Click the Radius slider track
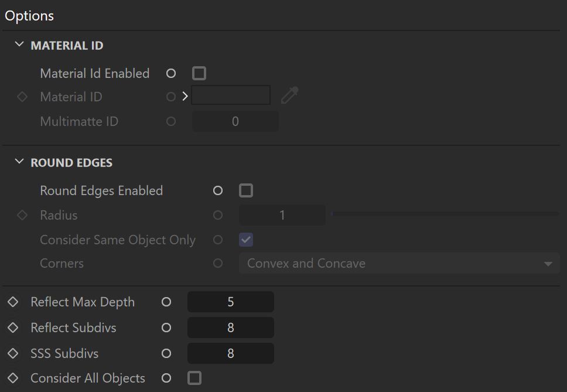 [x=445, y=214]
